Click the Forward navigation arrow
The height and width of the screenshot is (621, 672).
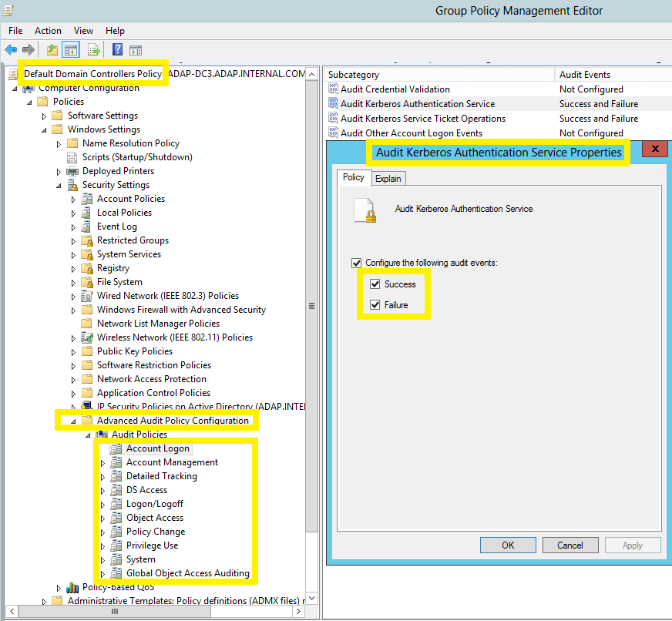(x=28, y=49)
